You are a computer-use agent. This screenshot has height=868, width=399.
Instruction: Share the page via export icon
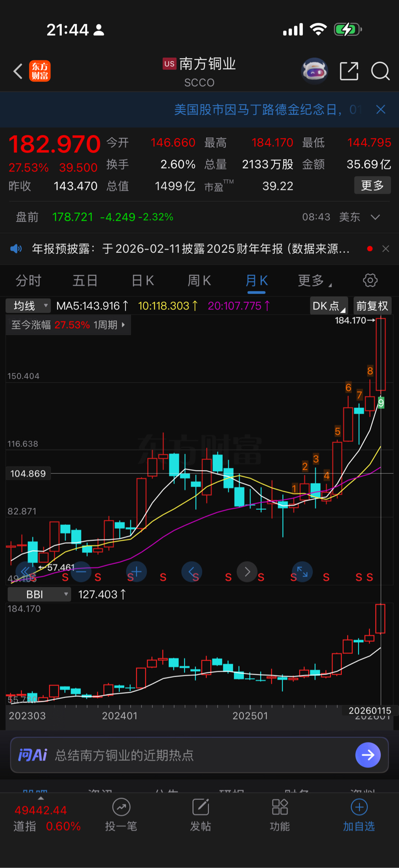pos(349,71)
